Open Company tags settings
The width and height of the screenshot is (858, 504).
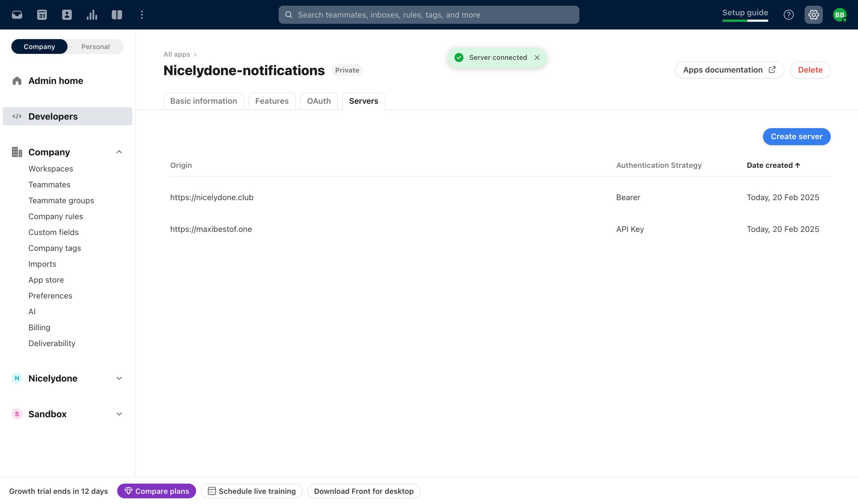55,248
